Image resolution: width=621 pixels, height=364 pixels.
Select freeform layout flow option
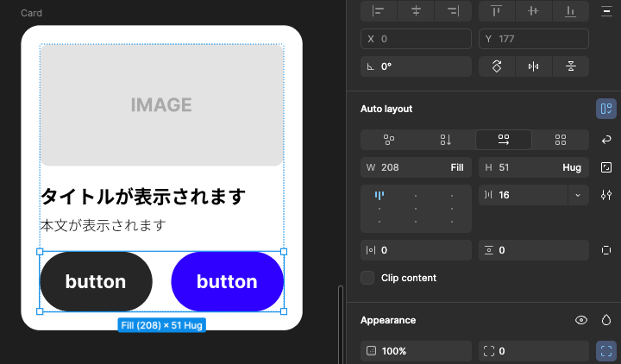[x=389, y=140]
